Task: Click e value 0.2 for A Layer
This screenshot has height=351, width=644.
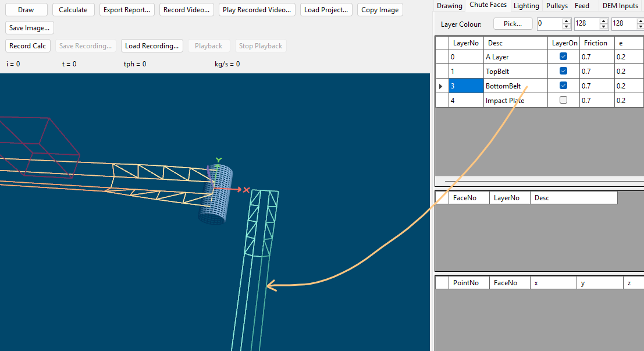Action: 629,56
